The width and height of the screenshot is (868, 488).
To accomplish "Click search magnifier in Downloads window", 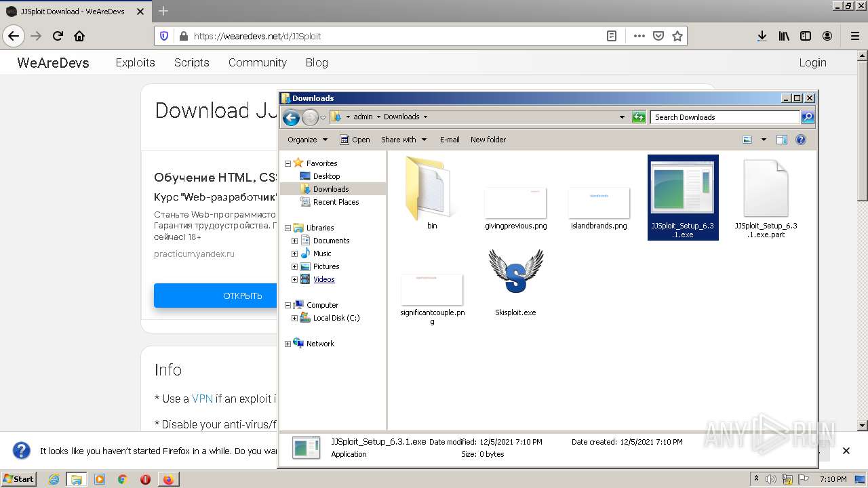I will tap(808, 117).
